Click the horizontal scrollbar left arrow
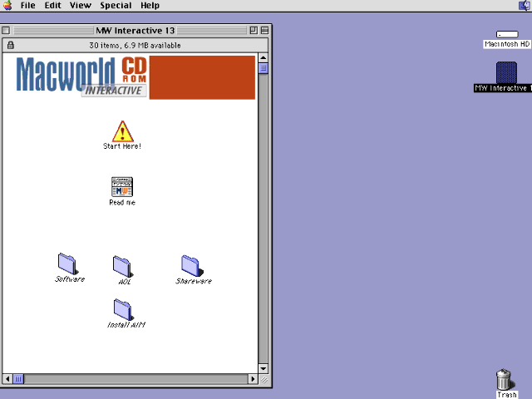 pos(7,379)
